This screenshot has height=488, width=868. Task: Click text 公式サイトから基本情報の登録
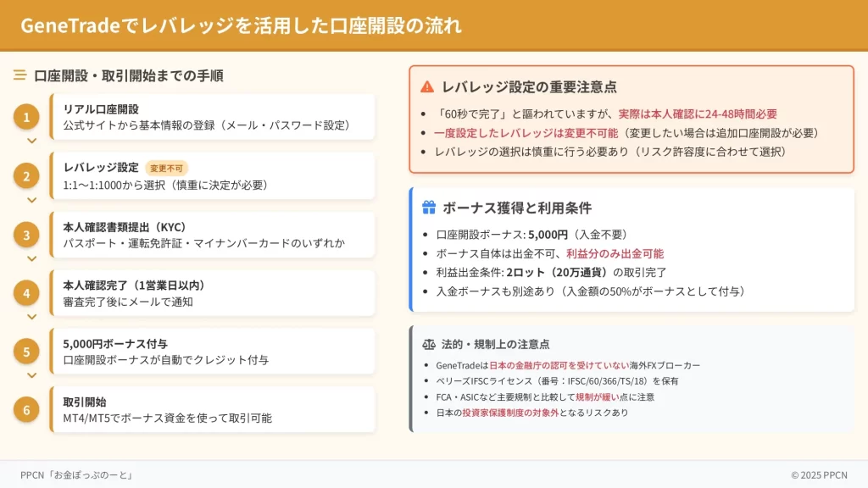pos(138,125)
